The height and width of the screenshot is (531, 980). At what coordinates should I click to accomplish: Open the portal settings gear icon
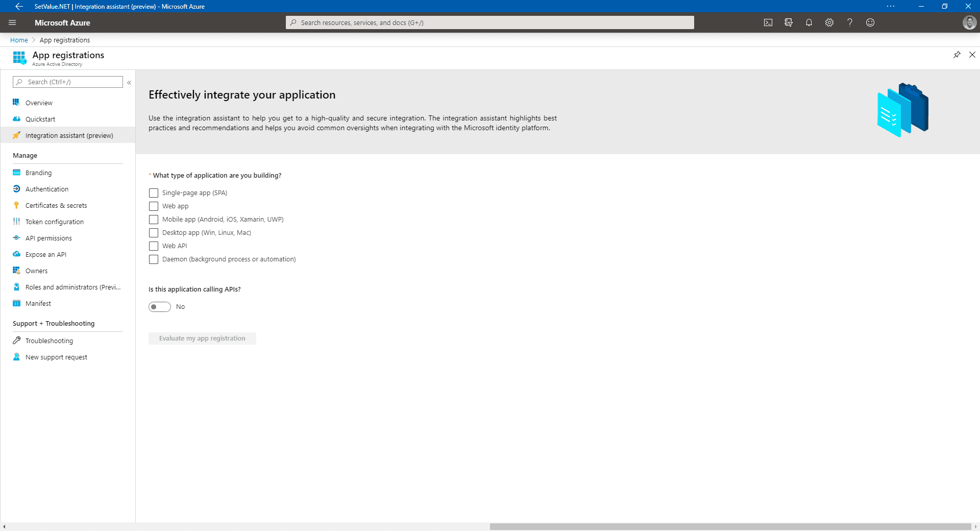coord(829,22)
